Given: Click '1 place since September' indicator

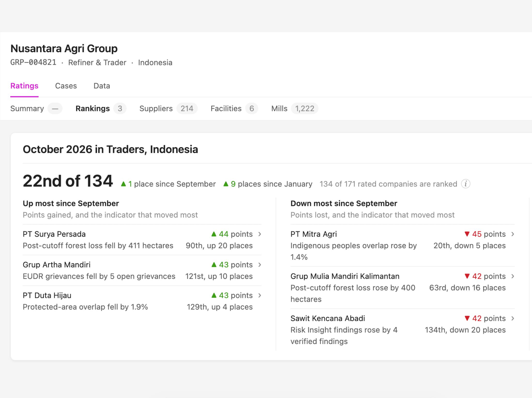Looking at the screenshot, I should (x=168, y=184).
